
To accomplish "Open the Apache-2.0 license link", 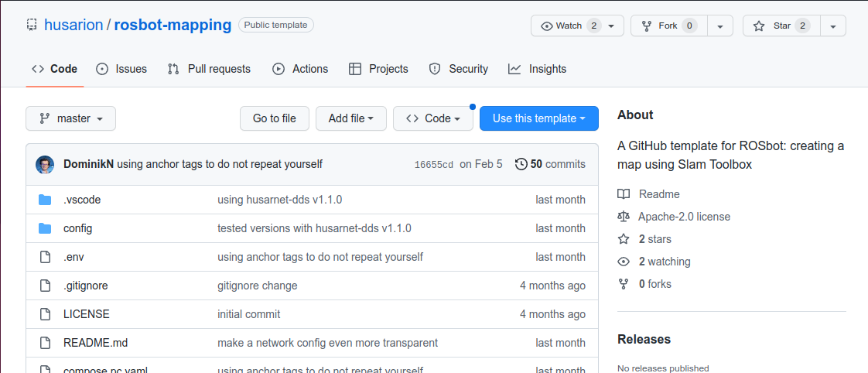I will tap(684, 217).
